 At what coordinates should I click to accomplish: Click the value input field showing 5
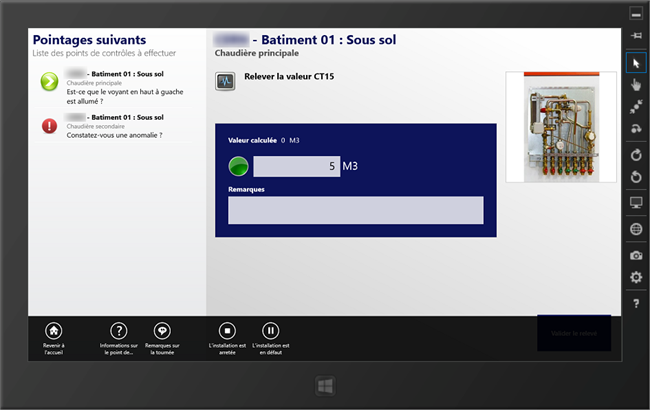tap(296, 166)
